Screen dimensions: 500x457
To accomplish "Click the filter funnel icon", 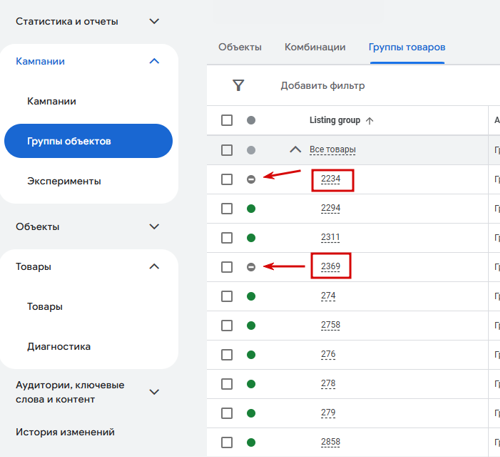I will [x=238, y=85].
